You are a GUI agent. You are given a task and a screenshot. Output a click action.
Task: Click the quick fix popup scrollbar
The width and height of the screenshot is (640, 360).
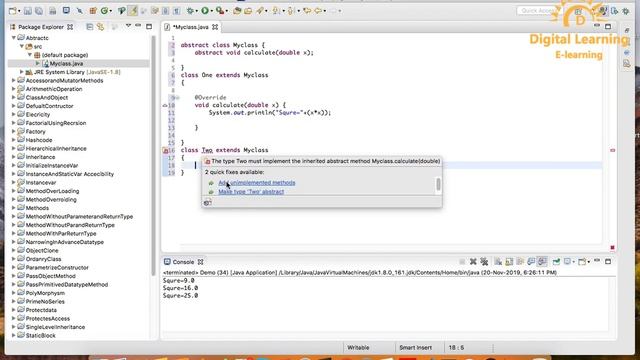click(438, 184)
